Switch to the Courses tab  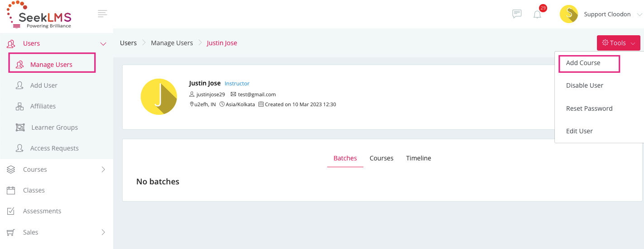381,158
